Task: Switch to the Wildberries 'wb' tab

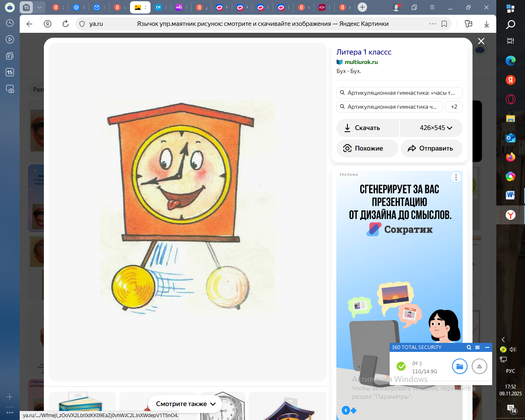Action: (x=179, y=7)
